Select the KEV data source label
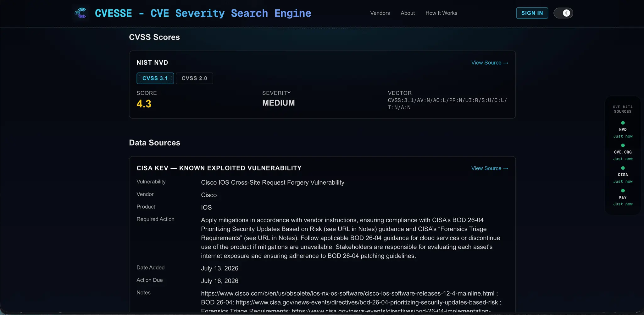 point(623,197)
